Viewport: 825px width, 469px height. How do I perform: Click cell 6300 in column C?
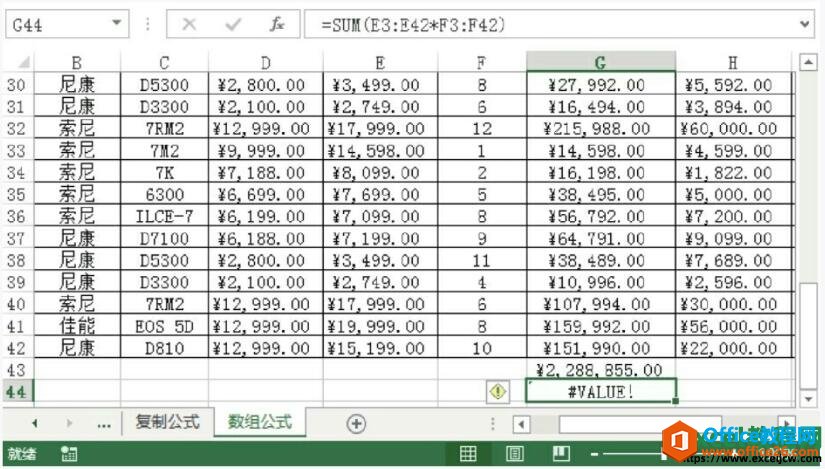(164, 194)
